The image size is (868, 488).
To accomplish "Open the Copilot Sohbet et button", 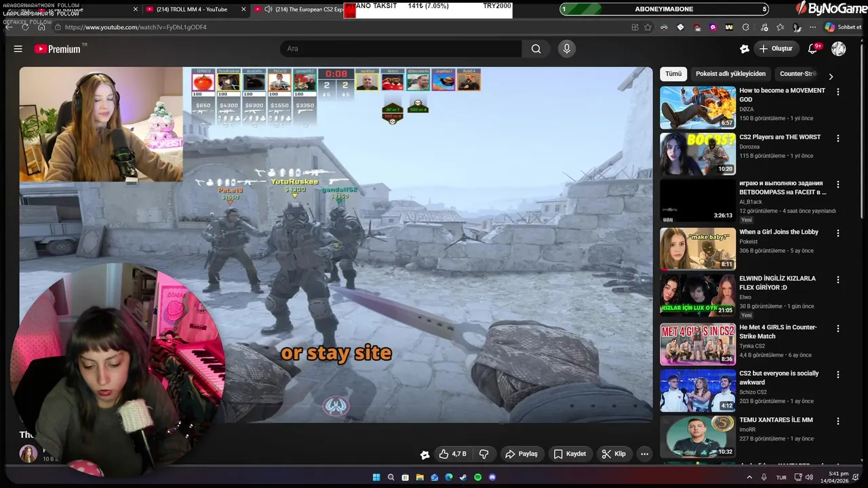I will pos(844,27).
